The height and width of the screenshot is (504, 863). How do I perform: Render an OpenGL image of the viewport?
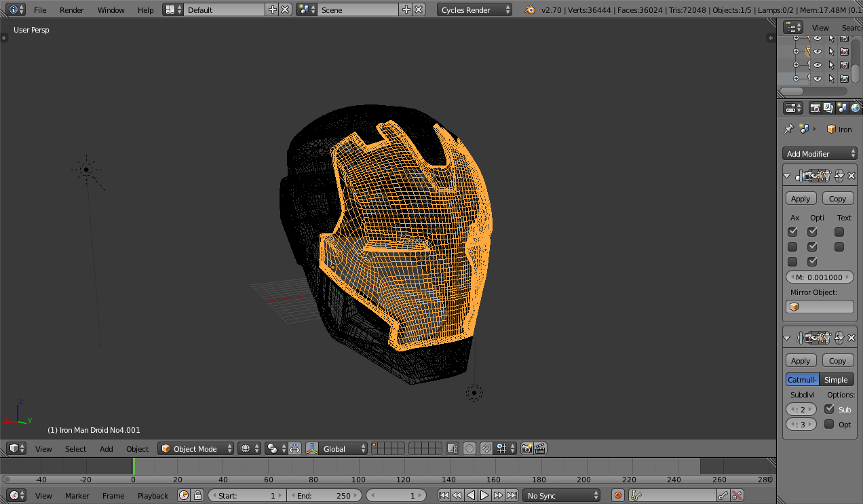click(x=527, y=448)
